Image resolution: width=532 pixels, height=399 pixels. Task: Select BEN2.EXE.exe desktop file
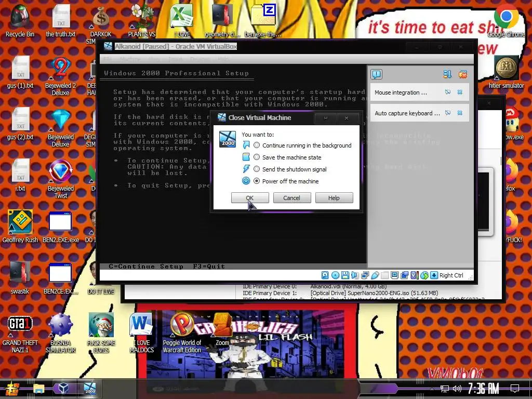[x=60, y=227]
